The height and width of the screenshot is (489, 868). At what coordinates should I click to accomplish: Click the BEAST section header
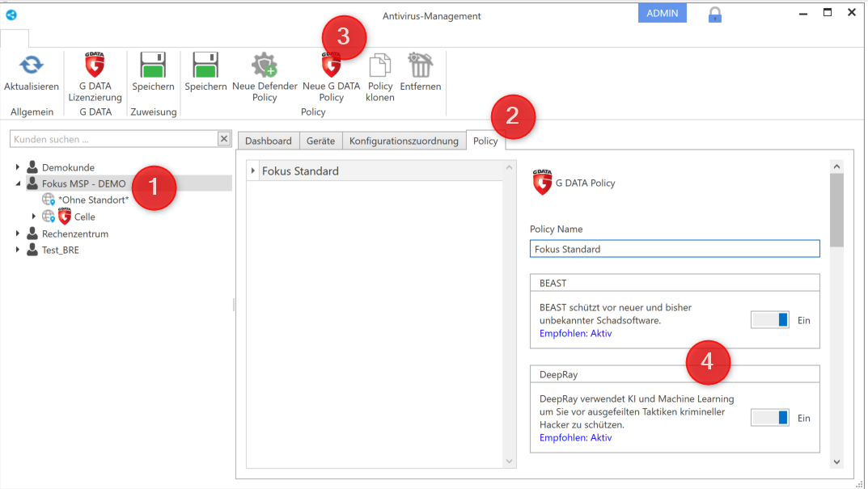(x=674, y=283)
